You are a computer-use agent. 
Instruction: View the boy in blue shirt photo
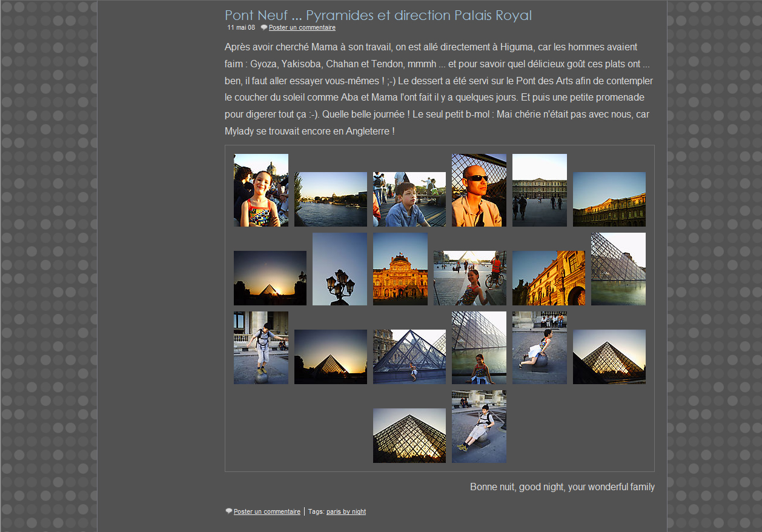pos(409,199)
